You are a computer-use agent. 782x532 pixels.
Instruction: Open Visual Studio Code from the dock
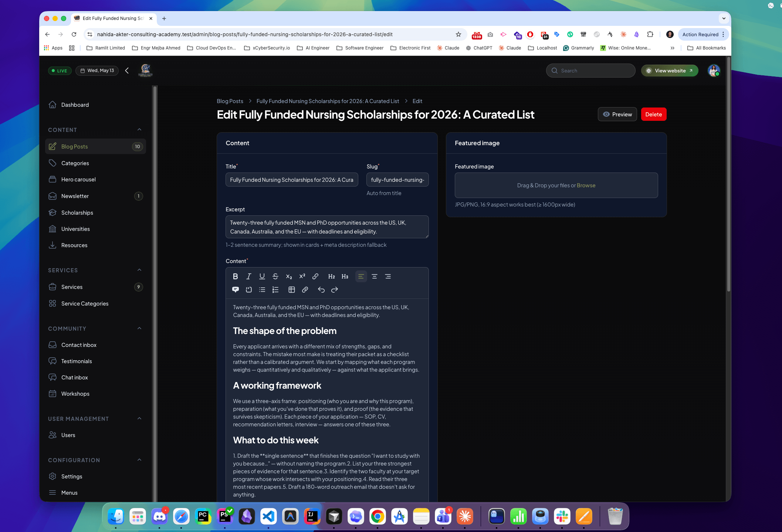pos(268,516)
